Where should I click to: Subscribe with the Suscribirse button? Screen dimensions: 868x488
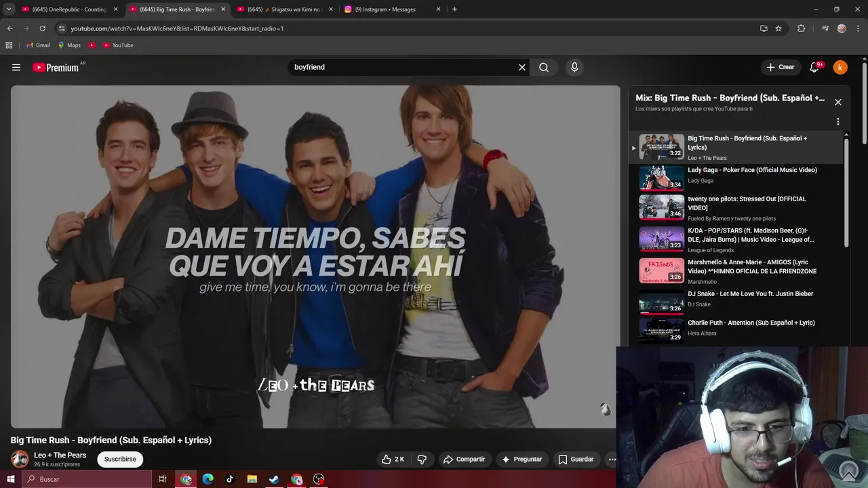pos(120,459)
